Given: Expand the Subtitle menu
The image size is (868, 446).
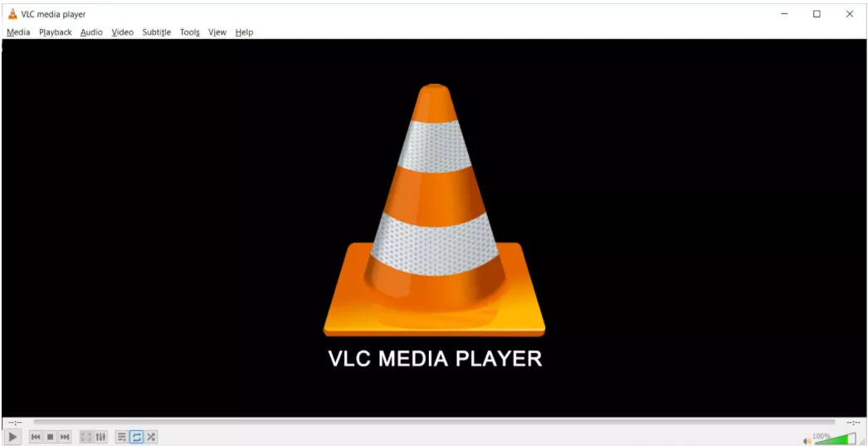Looking at the screenshot, I should pos(156,32).
